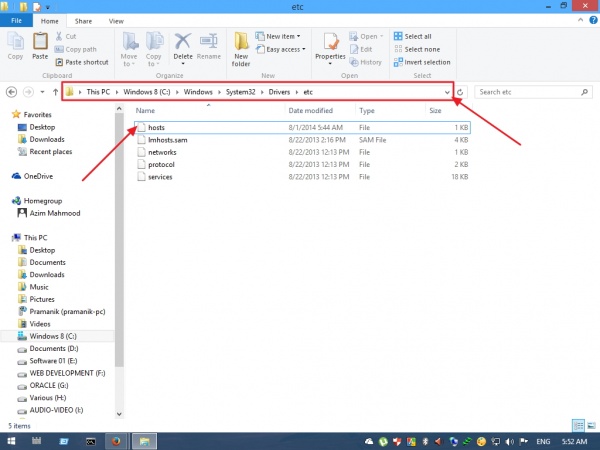Go up one folder level arrow

(x=55, y=92)
